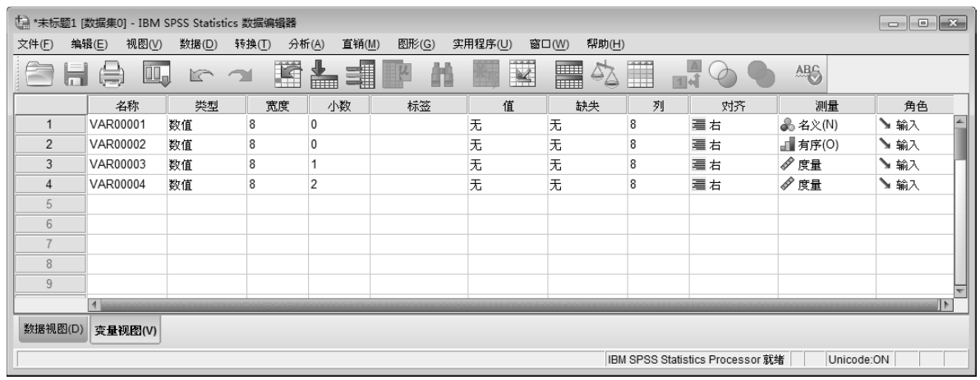Click the 角色 column header
The image size is (980, 380).
point(915,105)
